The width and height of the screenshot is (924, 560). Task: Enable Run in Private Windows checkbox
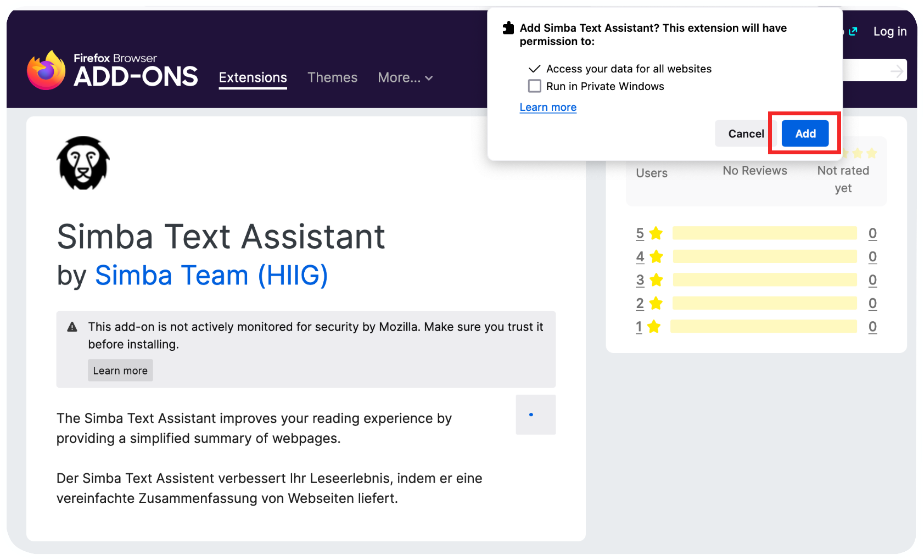(534, 86)
